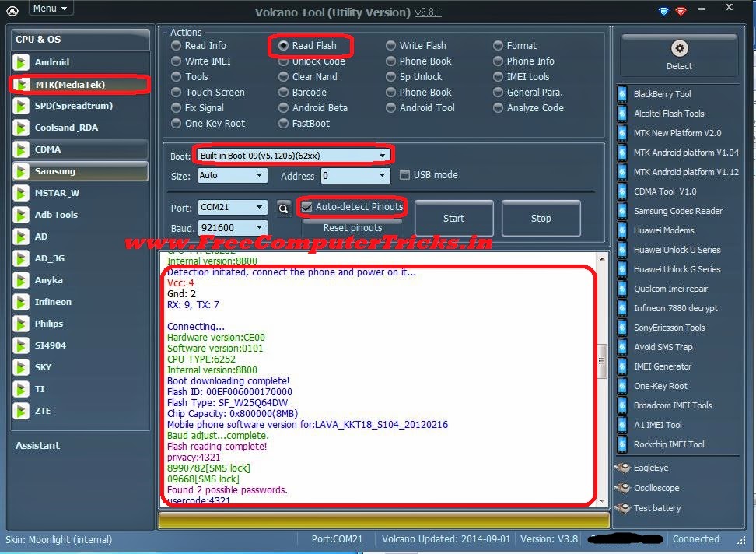756x554 pixels.
Task: Click the Stop button
Action: 541,219
